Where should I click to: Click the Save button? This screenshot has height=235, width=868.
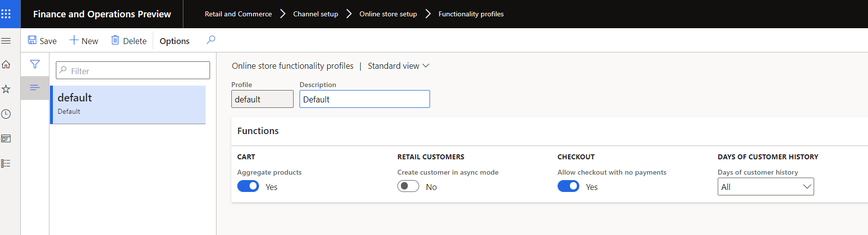[42, 41]
